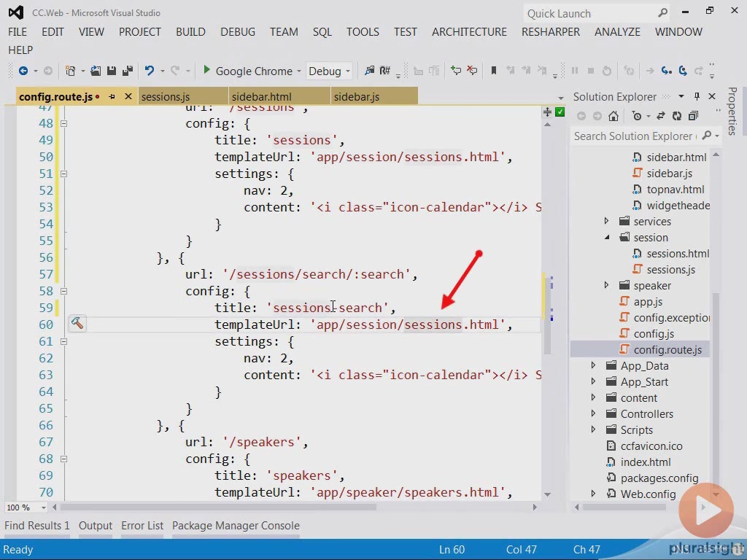Screen dimensions: 747x560
Task: Collapse the code block at line 48
Action: (64, 123)
